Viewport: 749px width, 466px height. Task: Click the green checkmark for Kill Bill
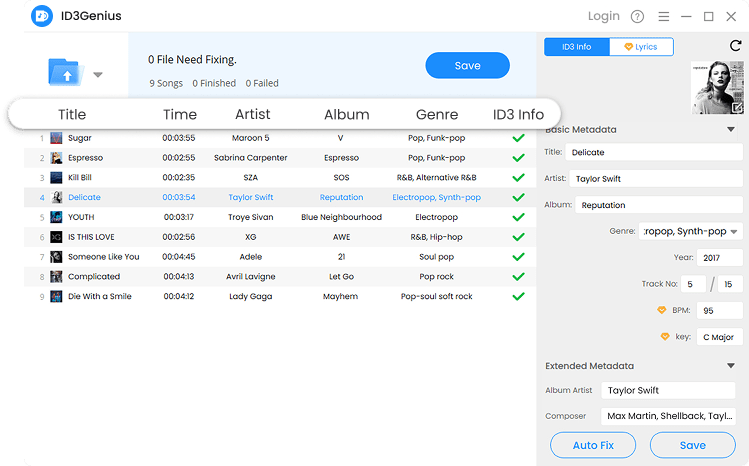518,178
